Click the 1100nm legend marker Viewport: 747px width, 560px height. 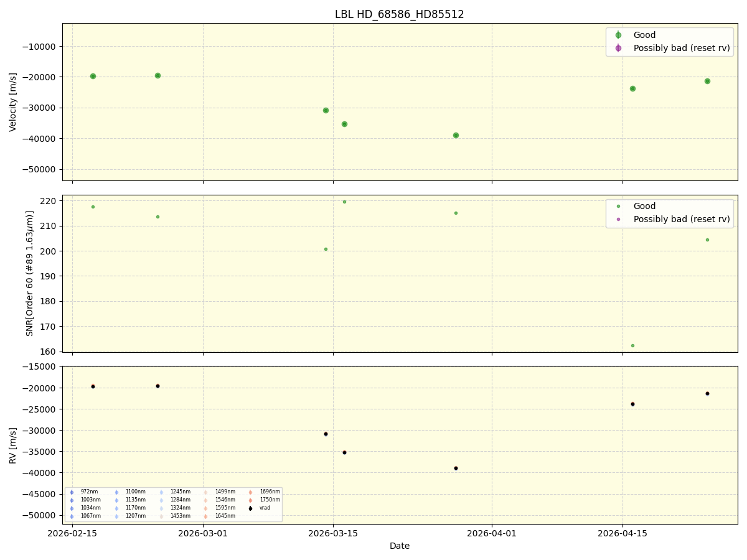(116, 492)
